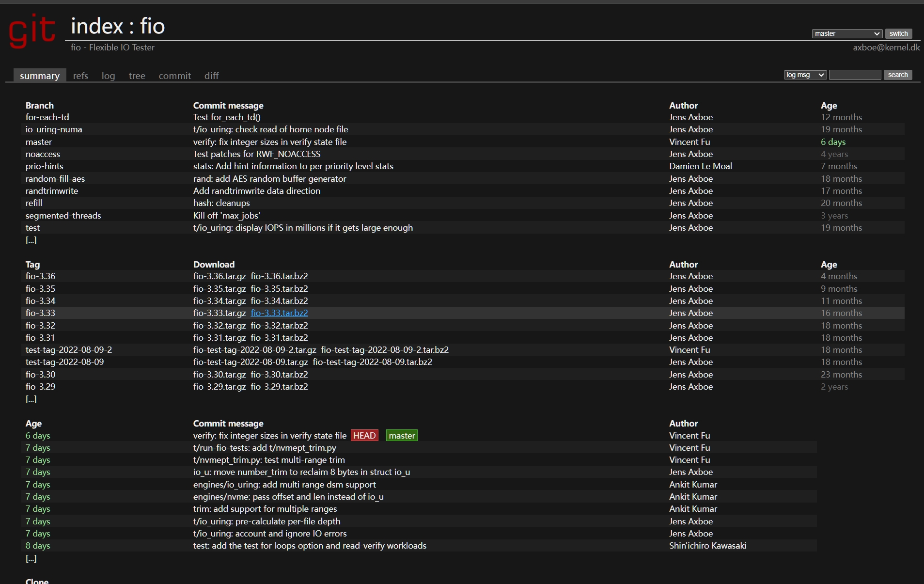The height and width of the screenshot is (584, 924).
Task: Expand the full tag list ellipsis
Action: point(31,399)
